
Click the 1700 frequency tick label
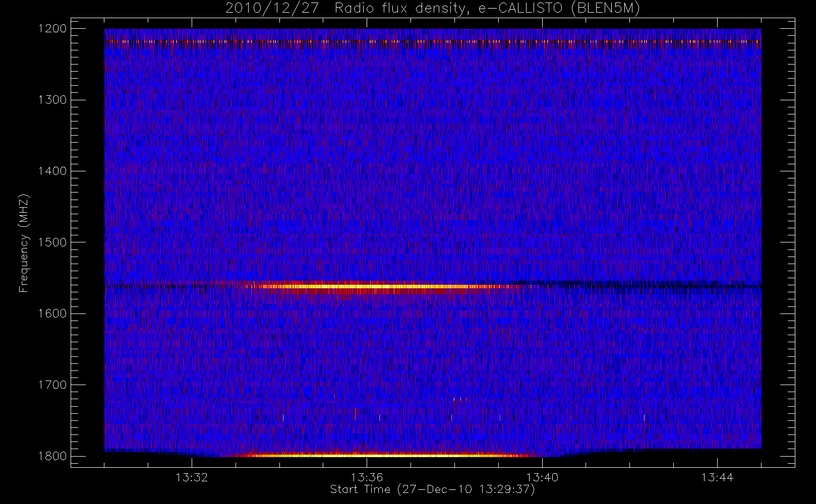(x=52, y=385)
